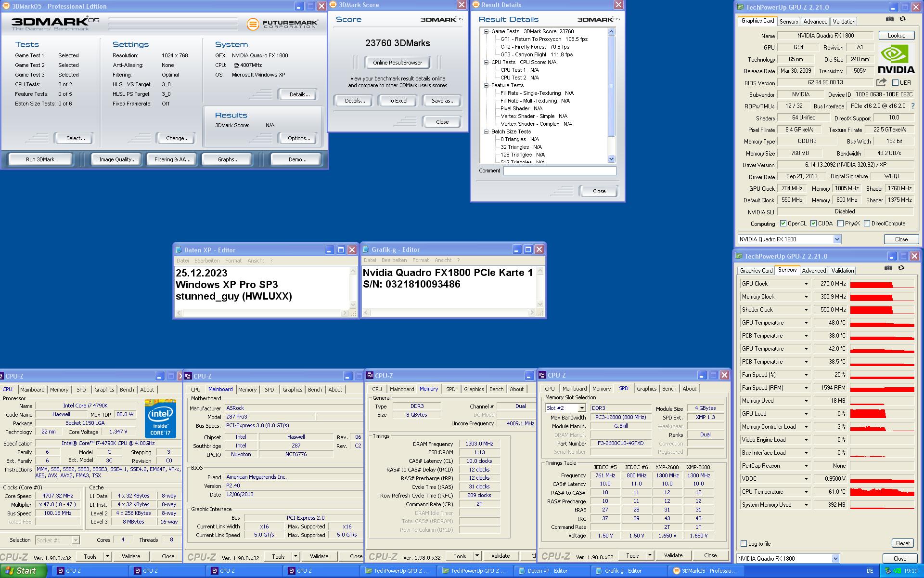Open GPU Clock sensor dropdown arrow
Viewport: 924px width, 578px height.
806,284
